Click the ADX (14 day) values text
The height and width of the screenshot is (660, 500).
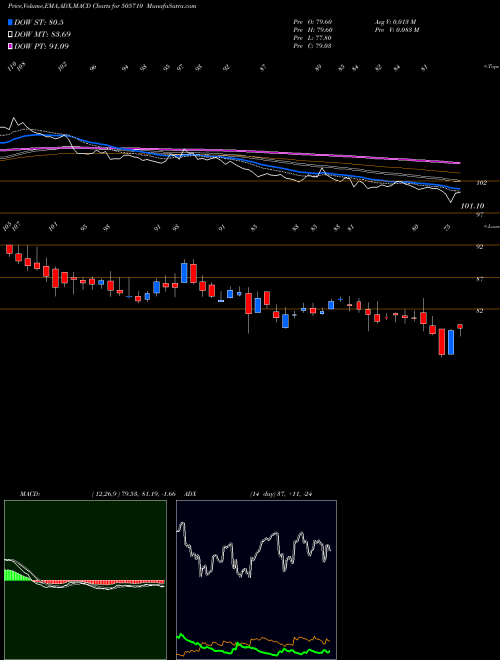coord(282,494)
